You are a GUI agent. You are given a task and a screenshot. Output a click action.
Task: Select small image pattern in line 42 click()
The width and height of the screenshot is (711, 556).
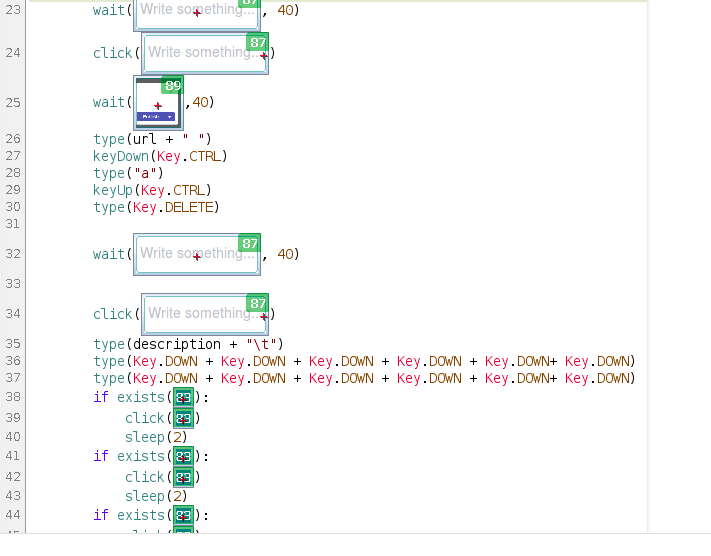coord(183,477)
